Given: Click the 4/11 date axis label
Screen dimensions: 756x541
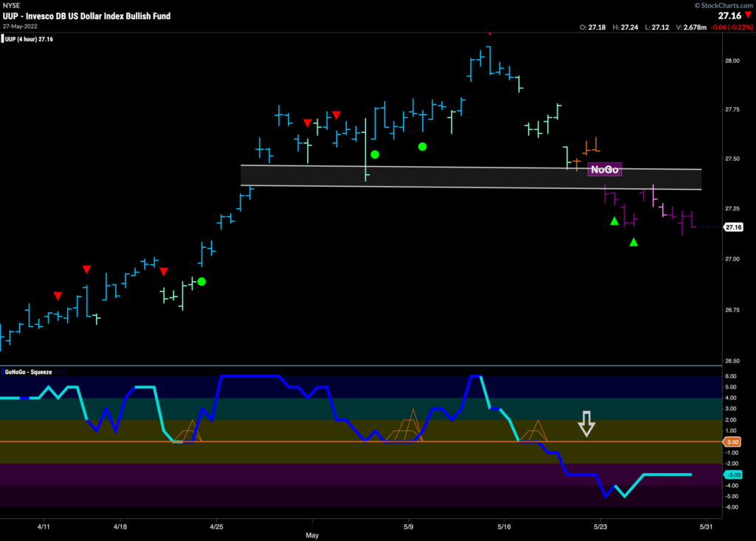Looking at the screenshot, I should [44, 526].
